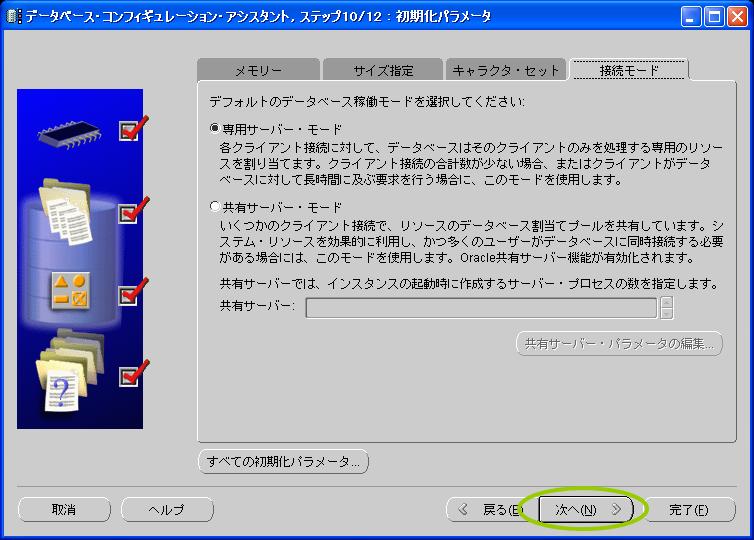The image size is (754, 540).
Task: Click the application icon in title bar
Action: (x=13, y=16)
